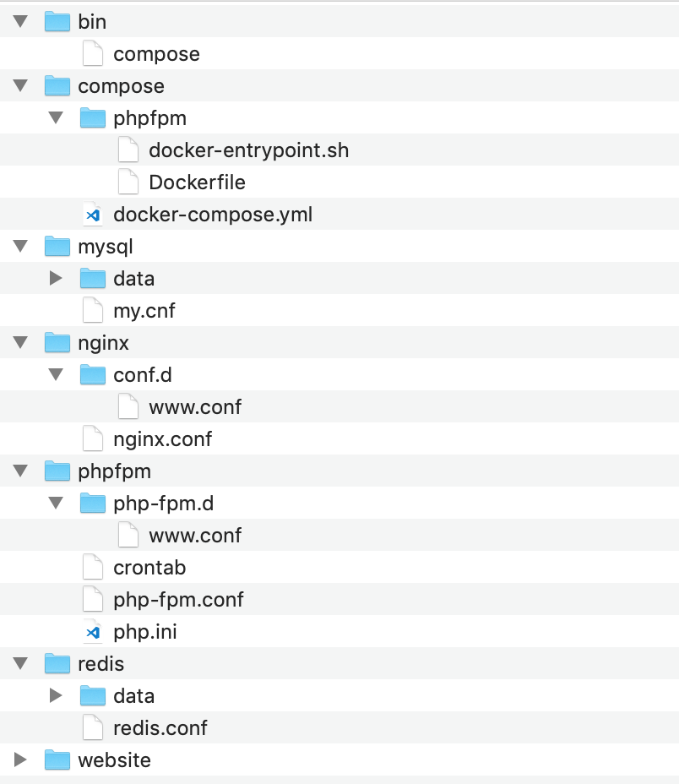Click the nginx.conf file icon
Viewport: 679px width, 784px height.
(x=92, y=438)
